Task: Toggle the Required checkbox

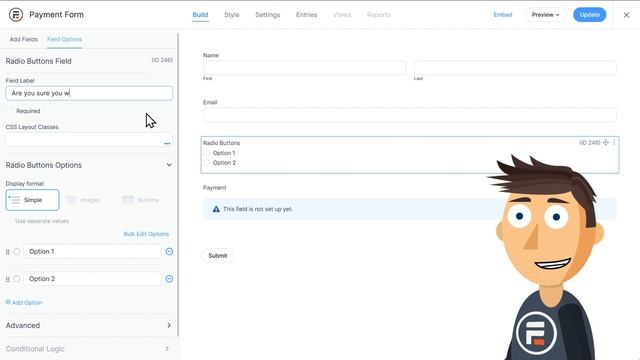Action: 10,111
